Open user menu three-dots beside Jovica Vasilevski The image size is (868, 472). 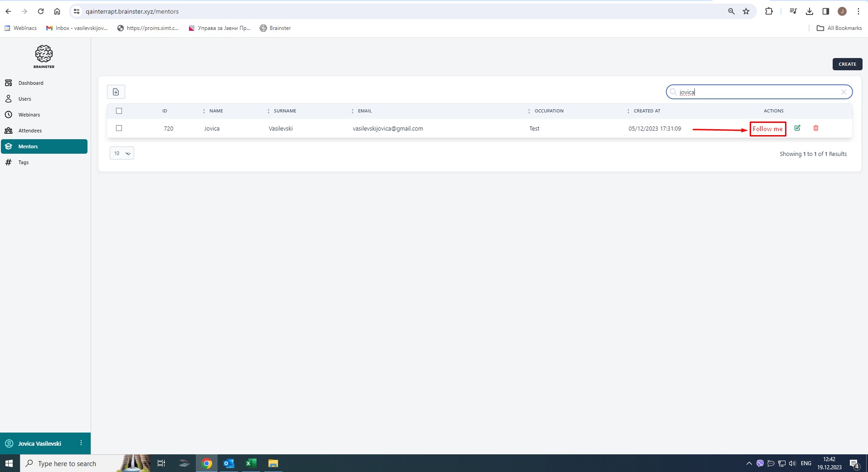(x=81, y=443)
